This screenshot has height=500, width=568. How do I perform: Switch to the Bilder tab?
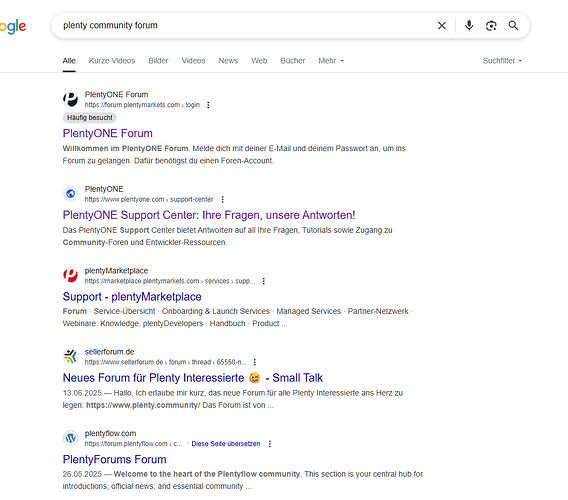[x=158, y=61]
